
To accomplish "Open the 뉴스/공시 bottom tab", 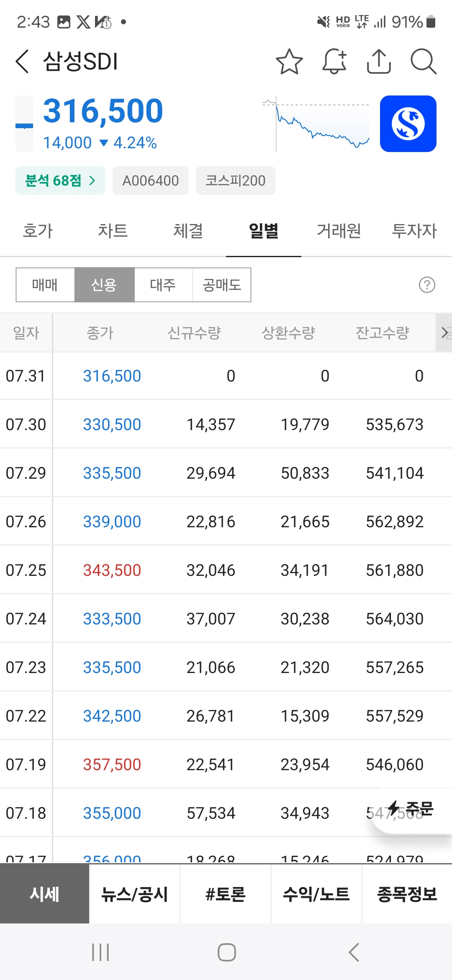I will tap(135, 894).
